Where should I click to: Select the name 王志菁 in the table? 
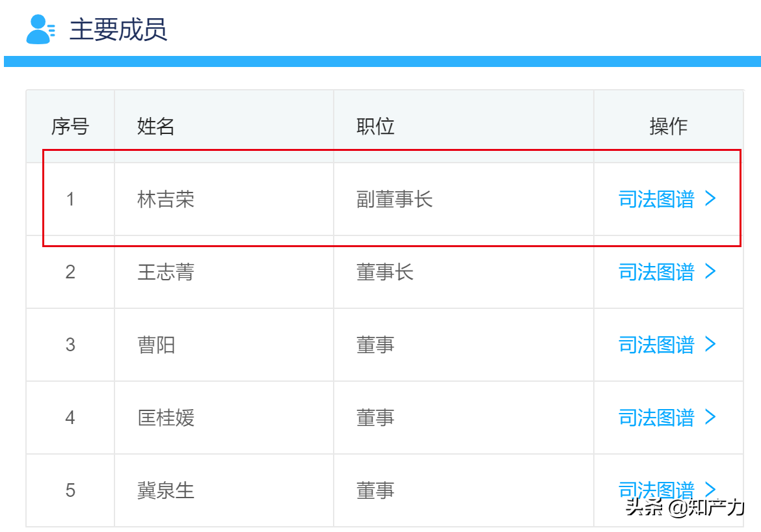coord(165,272)
